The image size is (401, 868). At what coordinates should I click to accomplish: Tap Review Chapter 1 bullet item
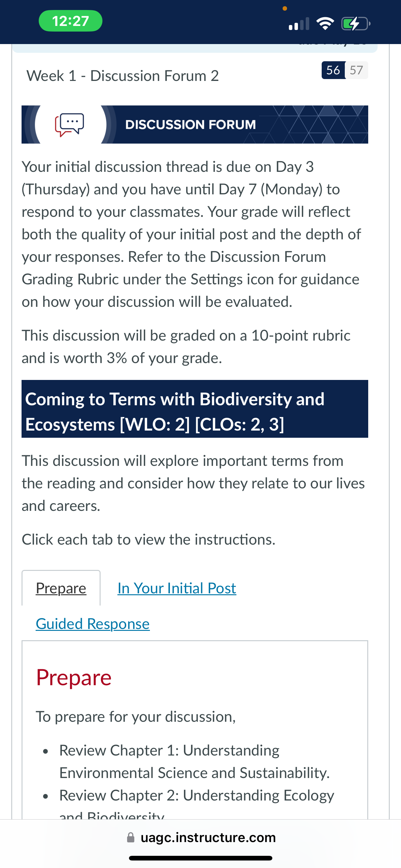[194, 761]
